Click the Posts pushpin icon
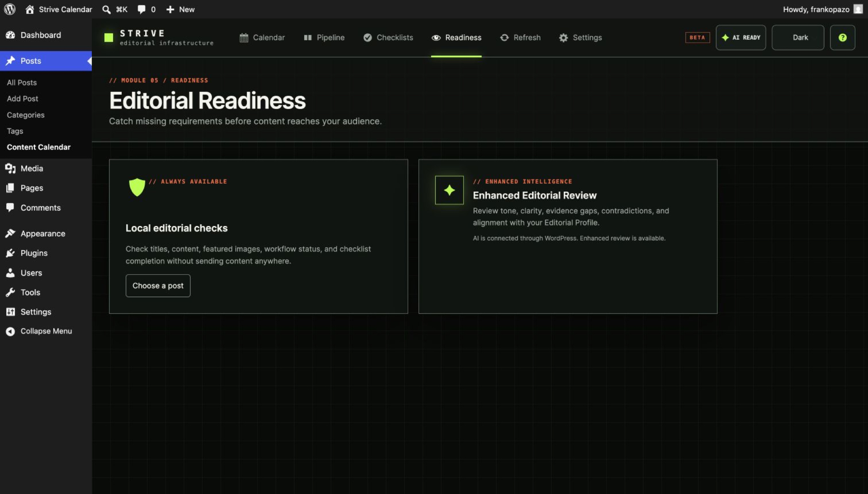Image resolution: width=868 pixels, height=494 pixels. (10, 61)
